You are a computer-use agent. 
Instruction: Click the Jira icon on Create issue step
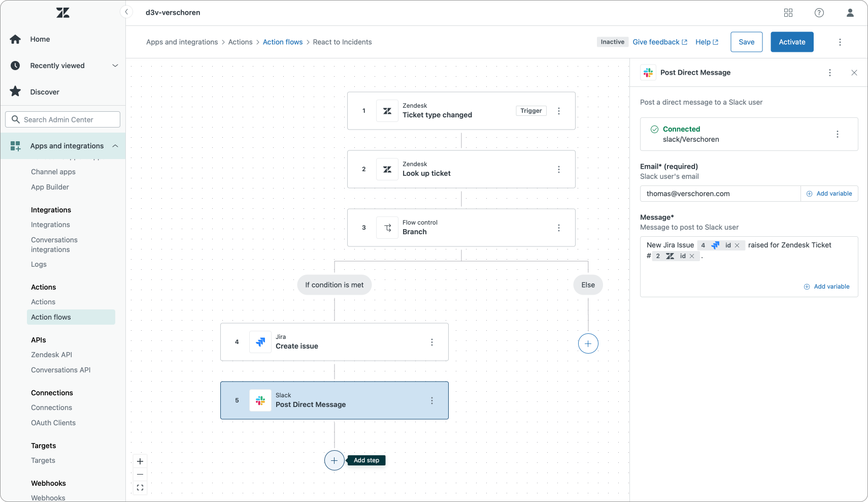click(260, 342)
